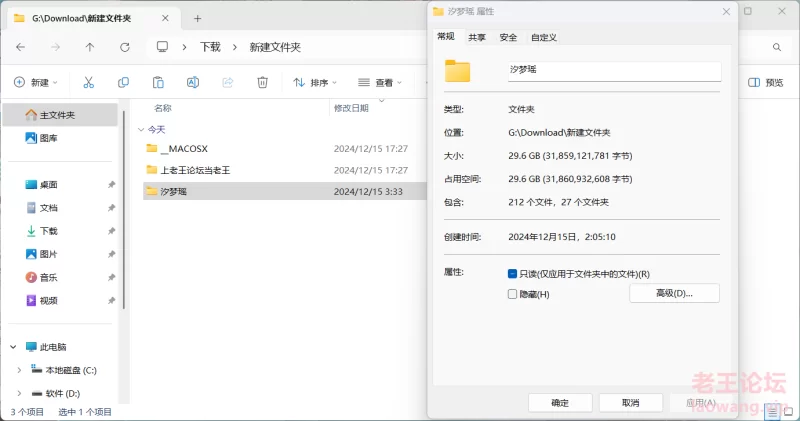Image resolution: width=800 pixels, height=421 pixels.
Task: Toggle the 预览 preview pane
Action: 765,82
